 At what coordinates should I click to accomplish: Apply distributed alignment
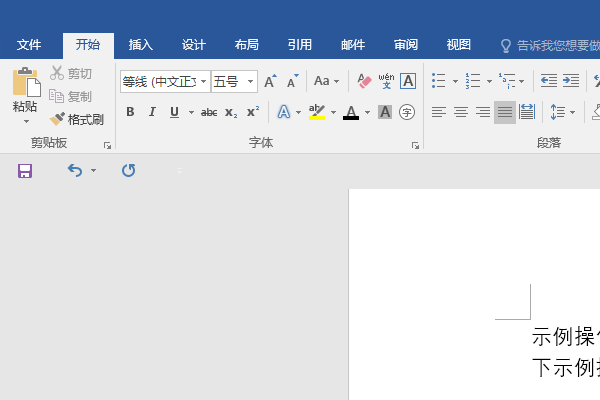[527, 112]
